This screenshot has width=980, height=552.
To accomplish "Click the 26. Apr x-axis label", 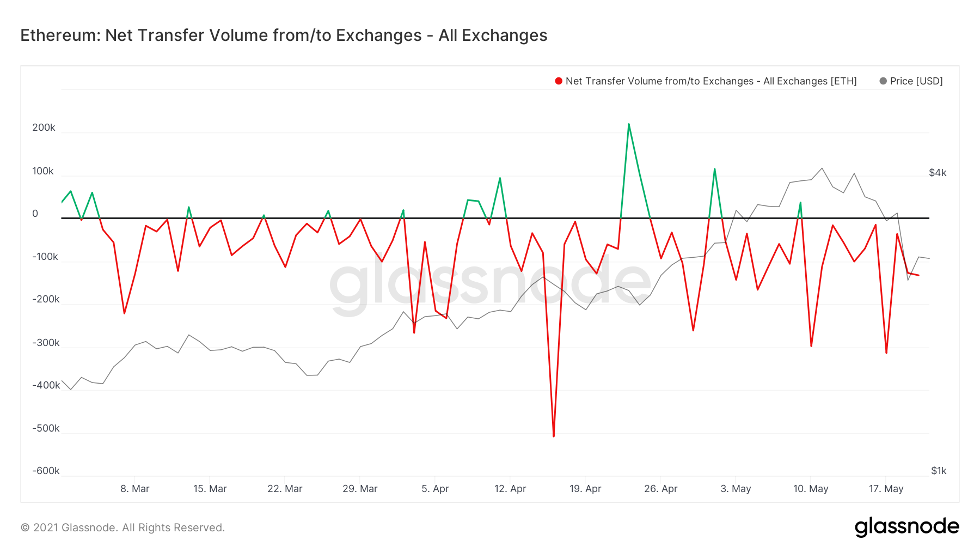I will tap(660, 489).
